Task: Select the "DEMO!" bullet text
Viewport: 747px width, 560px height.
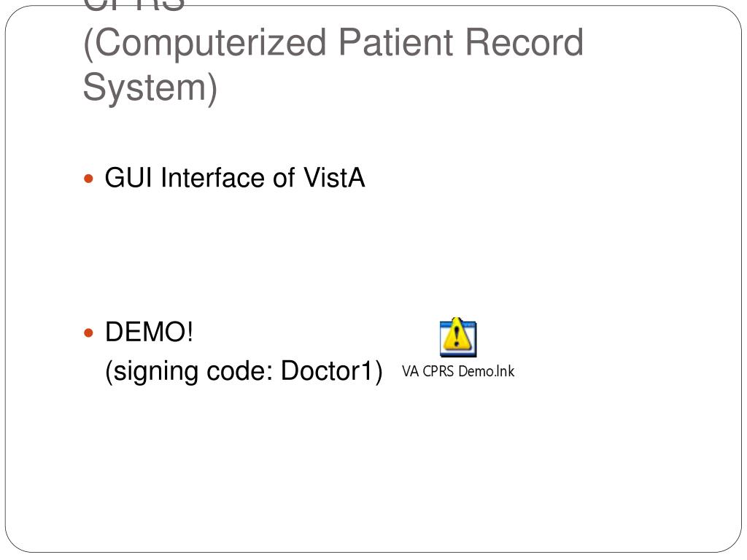Action: pos(149,332)
